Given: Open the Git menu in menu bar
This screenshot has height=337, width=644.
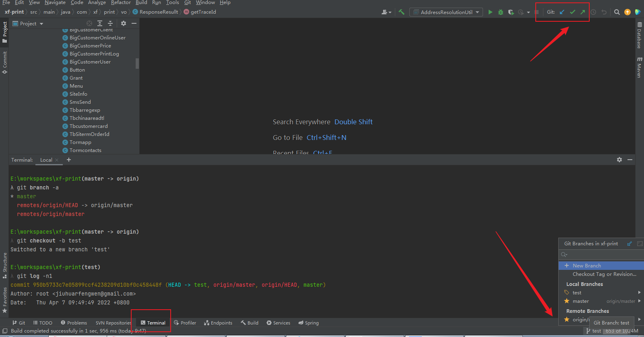Looking at the screenshot, I should [x=188, y=2].
